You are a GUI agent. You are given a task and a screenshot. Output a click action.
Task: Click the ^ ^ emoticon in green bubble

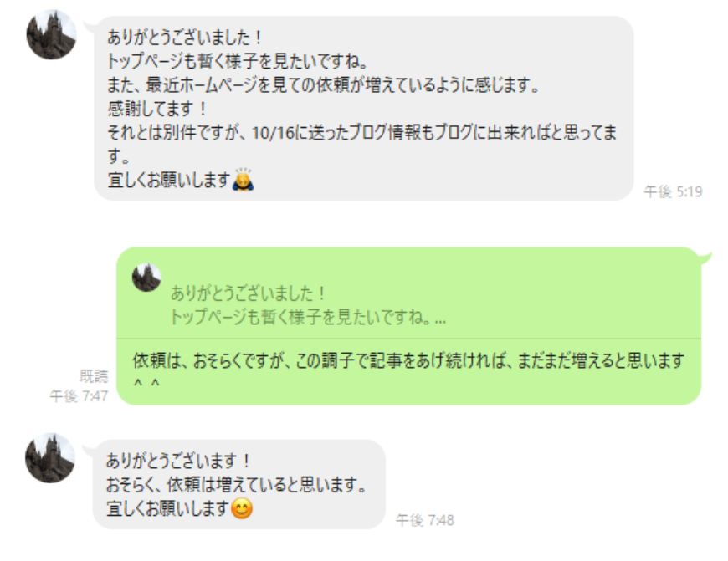click(x=146, y=384)
